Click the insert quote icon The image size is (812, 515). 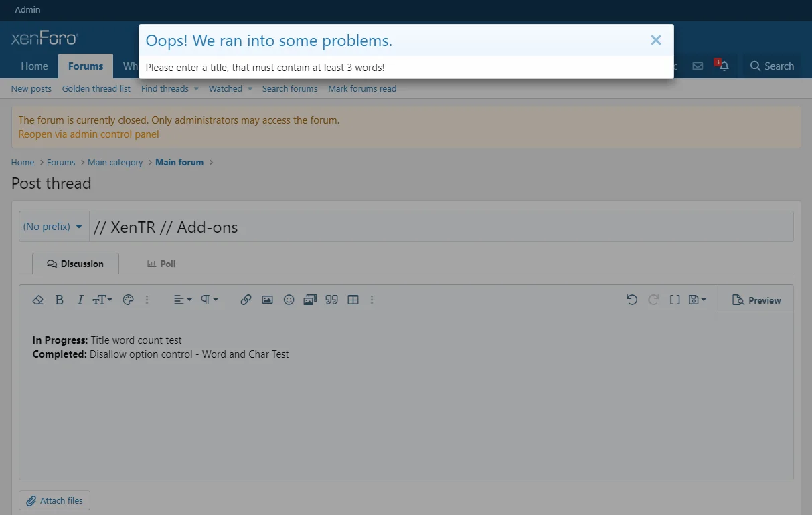[331, 300]
